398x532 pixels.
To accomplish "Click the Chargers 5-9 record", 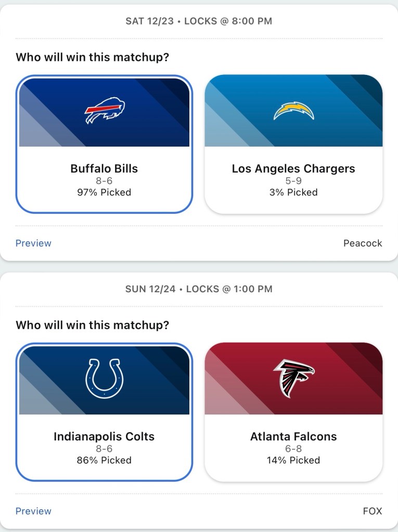I will pos(293,181).
